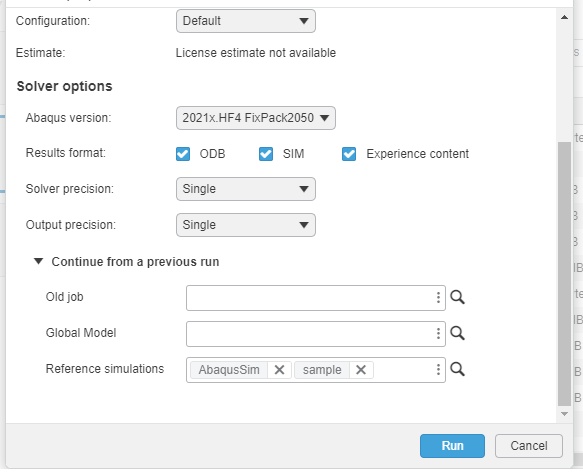The height and width of the screenshot is (475, 583).
Task: Open the Configuration dropdown set to Default
Action: [x=246, y=21]
